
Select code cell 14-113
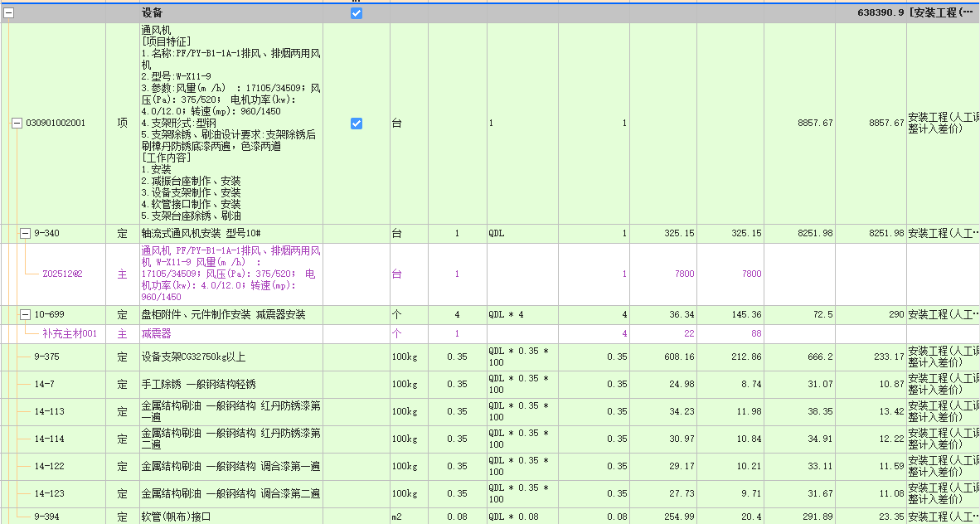(x=49, y=411)
